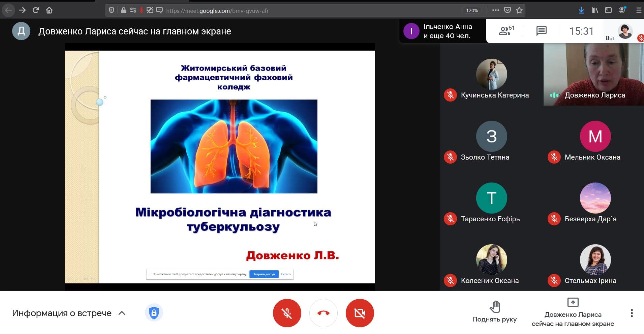This screenshot has height=334, width=644.
Task: Click the presenter avatar letter Д
Action: point(21,31)
